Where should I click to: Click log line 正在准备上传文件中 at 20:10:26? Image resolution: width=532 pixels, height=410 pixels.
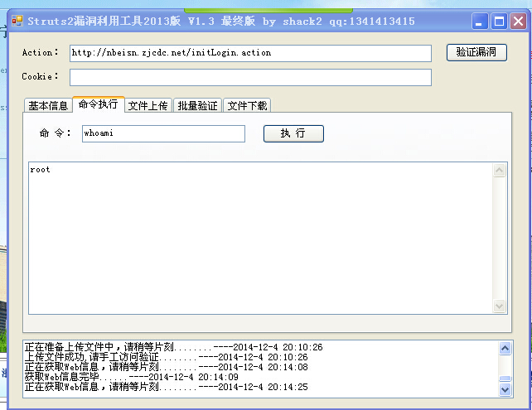[x=173, y=347]
